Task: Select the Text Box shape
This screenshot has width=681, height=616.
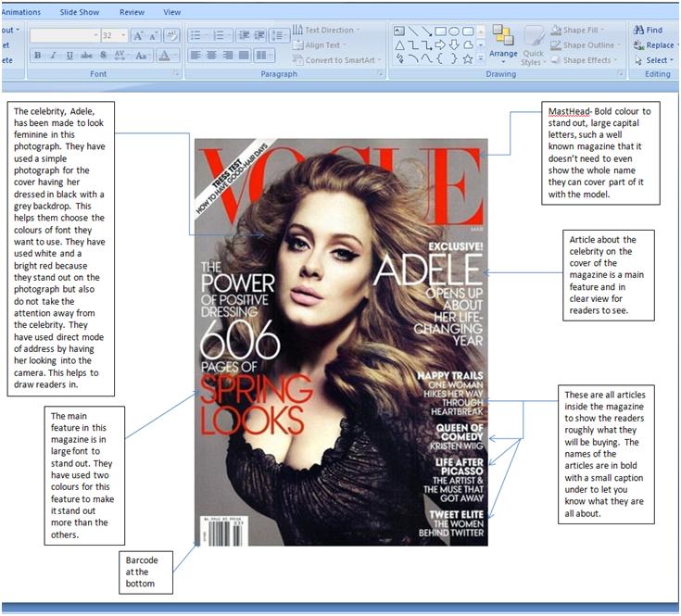Action: pyautogui.click(x=398, y=31)
